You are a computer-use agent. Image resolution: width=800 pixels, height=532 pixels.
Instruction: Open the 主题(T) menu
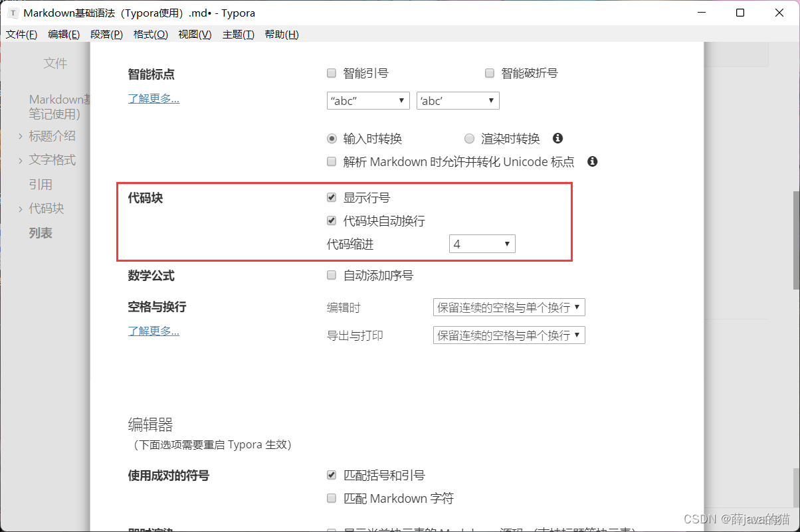click(239, 35)
